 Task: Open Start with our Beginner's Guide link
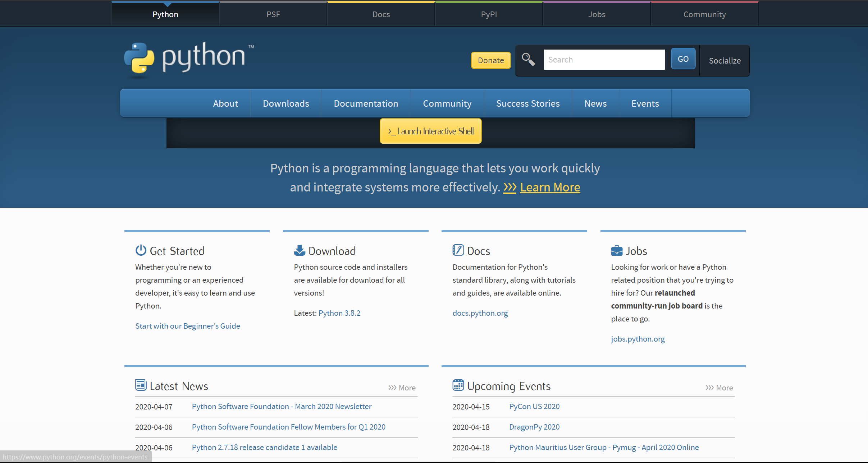tap(187, 326)
